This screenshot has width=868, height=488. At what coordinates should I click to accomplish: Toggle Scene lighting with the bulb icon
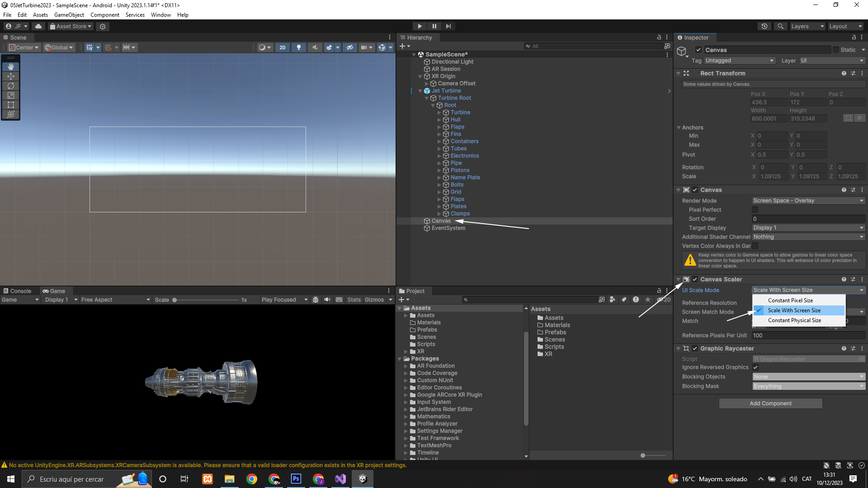(x=298, y=47)
